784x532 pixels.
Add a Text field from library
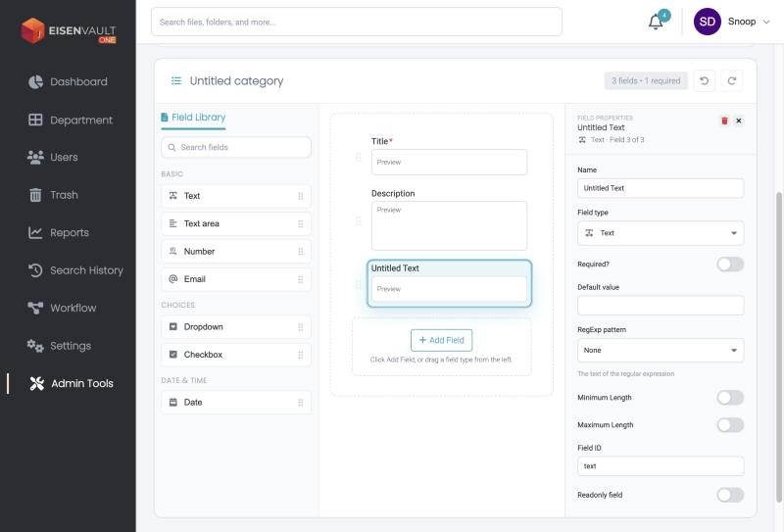236,196
